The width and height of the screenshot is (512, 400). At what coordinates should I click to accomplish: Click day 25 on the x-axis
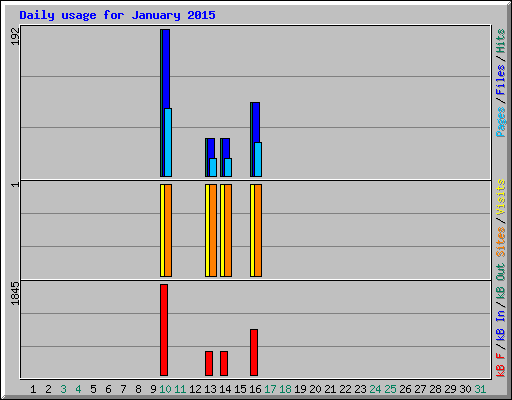coord(390,389)
